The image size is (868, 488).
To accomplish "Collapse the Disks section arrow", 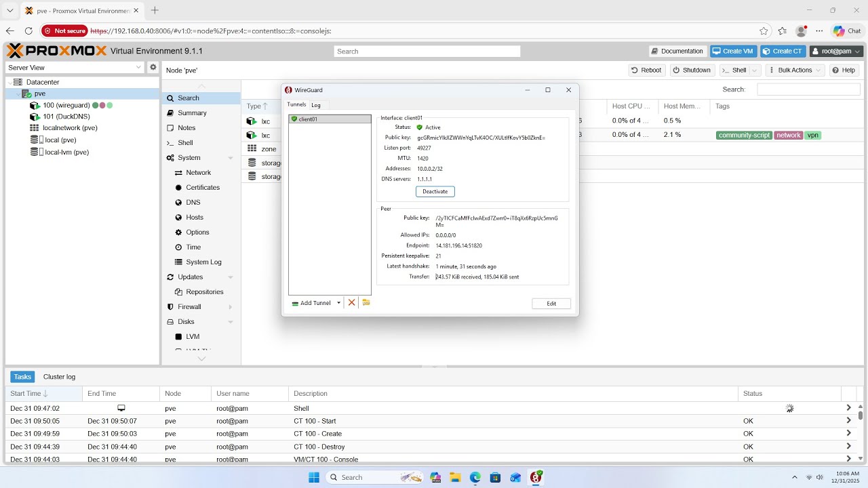I will [231, 322].
